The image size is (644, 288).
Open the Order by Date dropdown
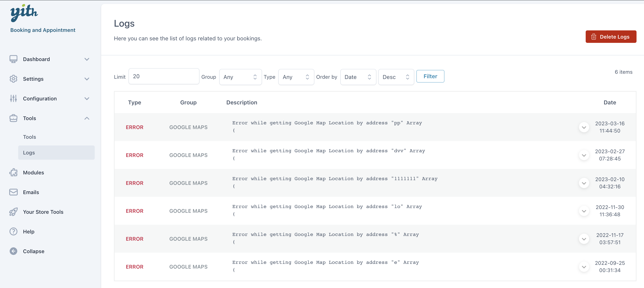click(358, 77)
